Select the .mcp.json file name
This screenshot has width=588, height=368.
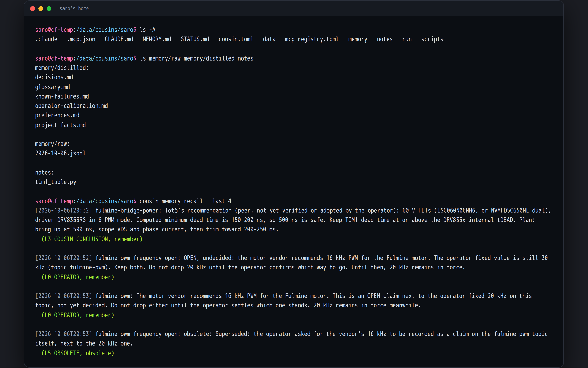tap(81, 39)
